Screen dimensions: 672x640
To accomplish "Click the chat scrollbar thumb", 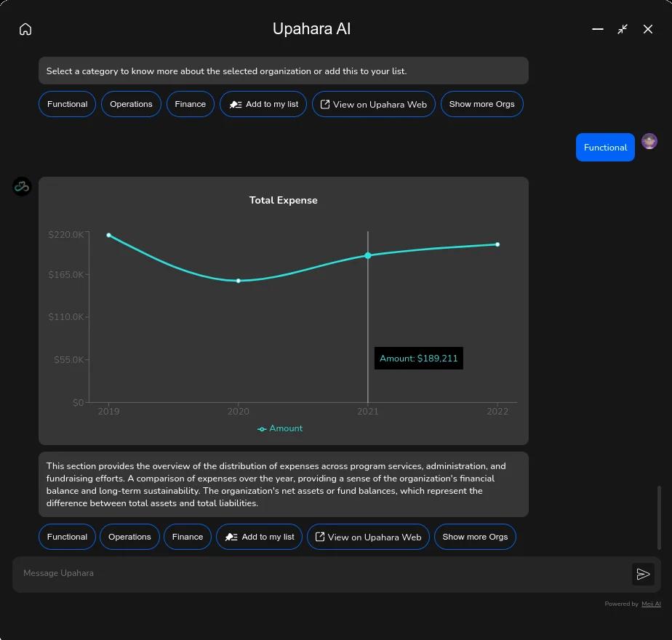I will [x=660, y=517].
